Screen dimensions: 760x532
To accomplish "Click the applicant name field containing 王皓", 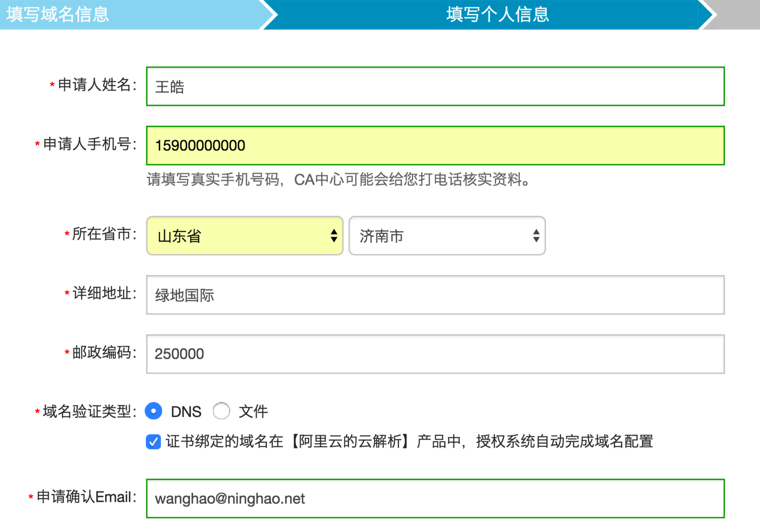I will 435,87.
